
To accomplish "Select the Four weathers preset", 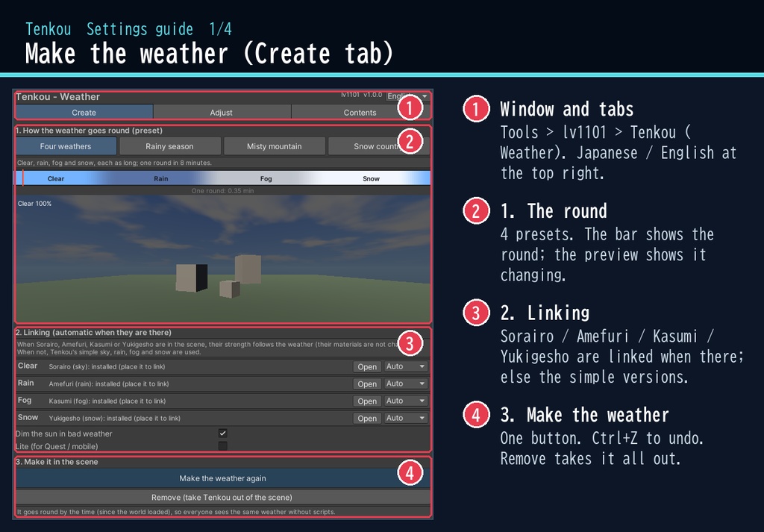I will coord(66,146).
